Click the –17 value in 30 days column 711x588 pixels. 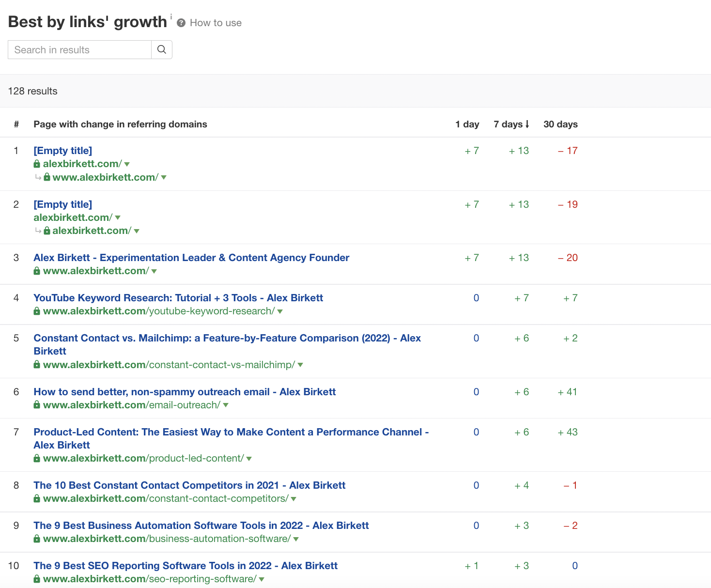pos(568,151)
